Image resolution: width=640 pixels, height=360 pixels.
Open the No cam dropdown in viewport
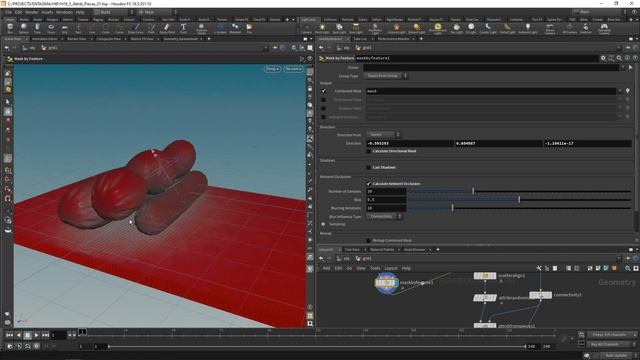[293, 69]
